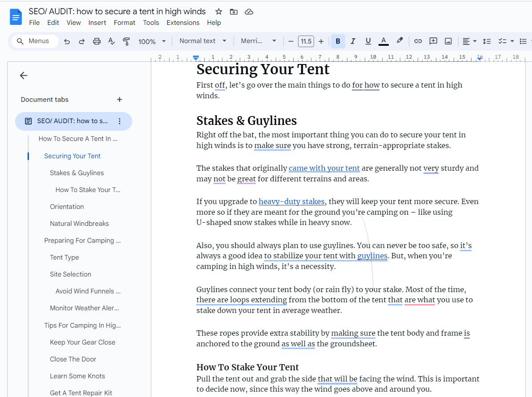Toggle Underline formatting
The height and width of the screenshot is (397, 532).
point(368,41)
